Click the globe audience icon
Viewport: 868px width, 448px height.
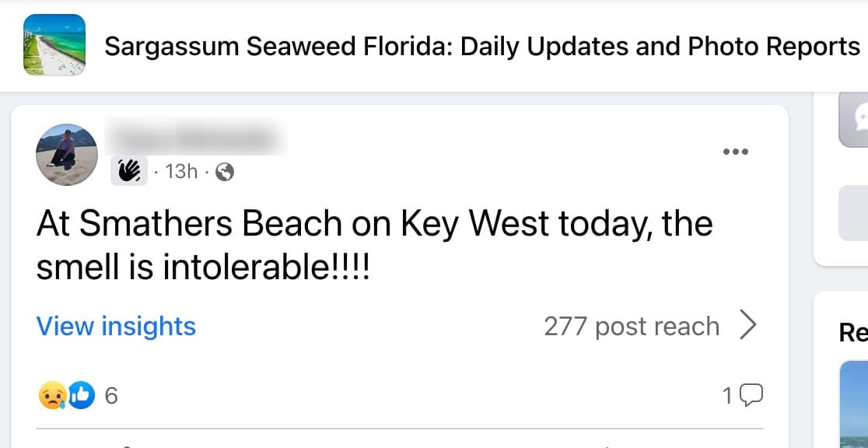[224, 172]
